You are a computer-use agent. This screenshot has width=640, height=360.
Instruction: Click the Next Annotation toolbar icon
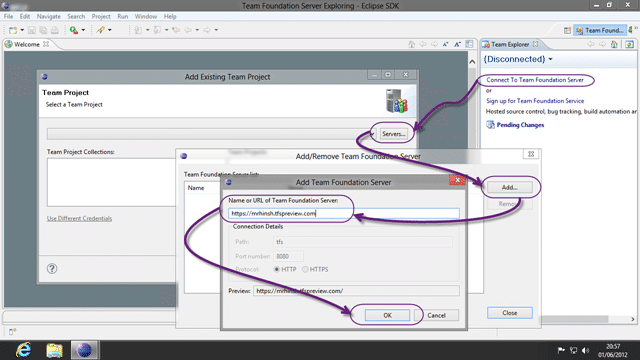138,30
